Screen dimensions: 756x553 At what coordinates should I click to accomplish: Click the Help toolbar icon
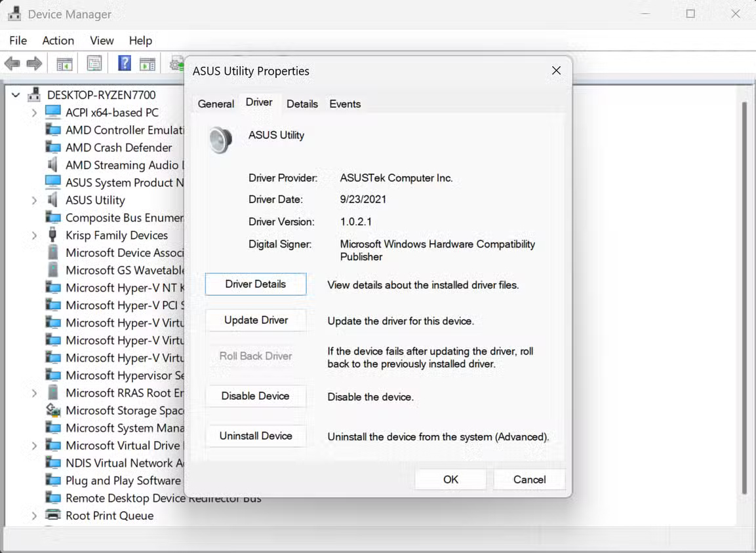click(123, 63)
